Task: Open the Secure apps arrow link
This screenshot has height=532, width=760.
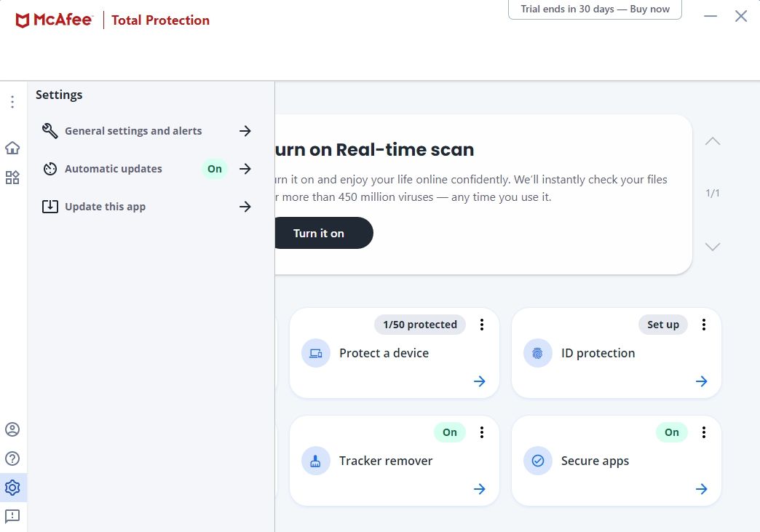Action: (702, 489)
